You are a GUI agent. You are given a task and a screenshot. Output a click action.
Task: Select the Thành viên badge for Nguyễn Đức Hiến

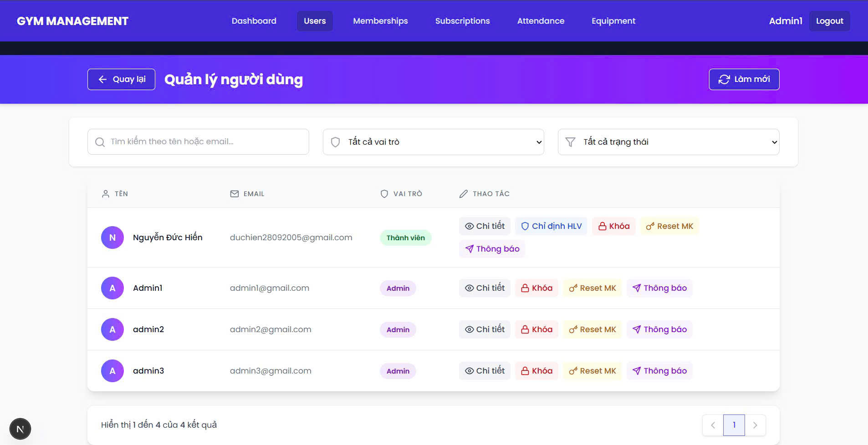(405, 237)
